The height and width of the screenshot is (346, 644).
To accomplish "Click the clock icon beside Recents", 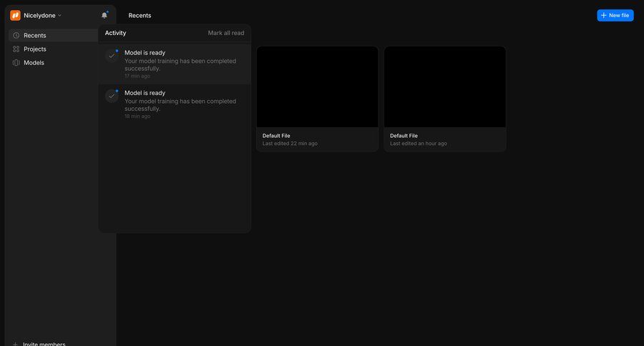I will point(16,35).
